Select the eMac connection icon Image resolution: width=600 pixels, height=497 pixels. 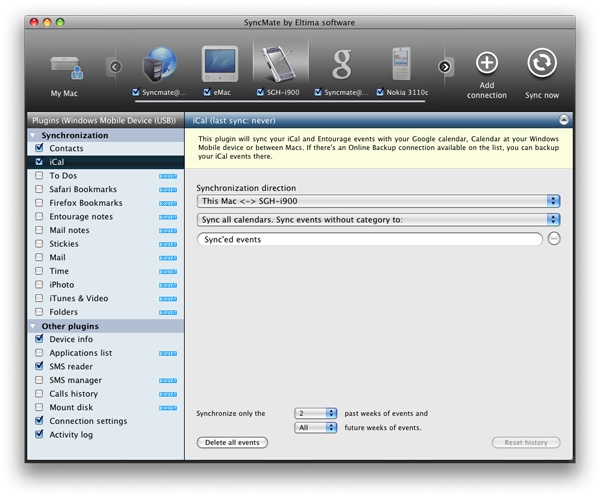(x=220, y=64)
